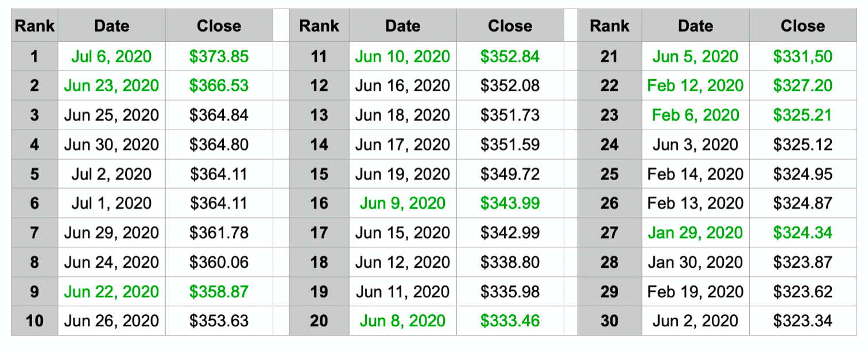Viewport: 868px width, 351px height.
Task: Click the Jun 23, 2020 cell
Action: click(112, 85)
